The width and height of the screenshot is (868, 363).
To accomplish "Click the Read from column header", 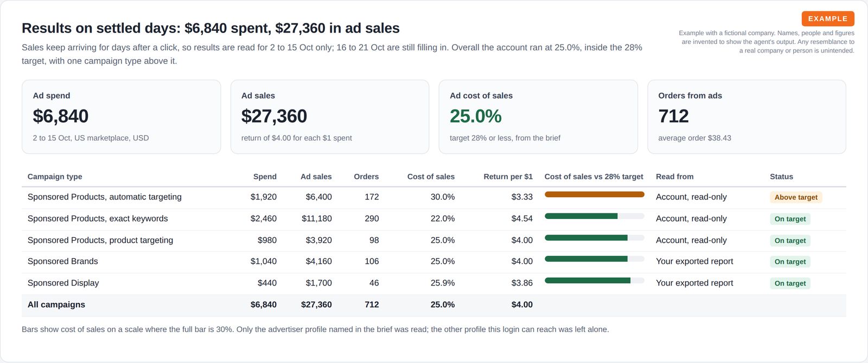I will (675, 177).
